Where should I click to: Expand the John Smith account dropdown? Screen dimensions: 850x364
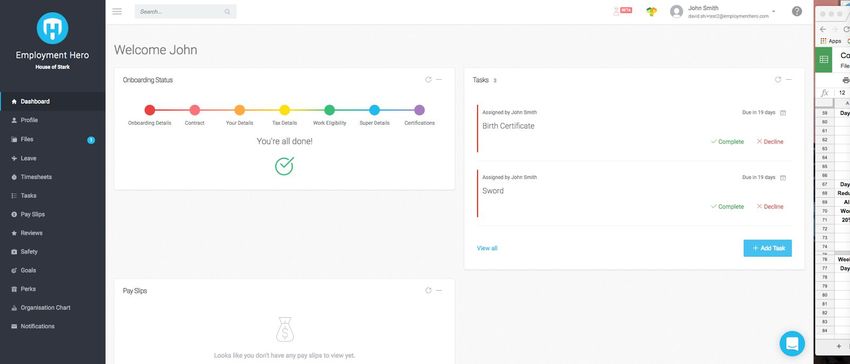[x=774, y=11]
